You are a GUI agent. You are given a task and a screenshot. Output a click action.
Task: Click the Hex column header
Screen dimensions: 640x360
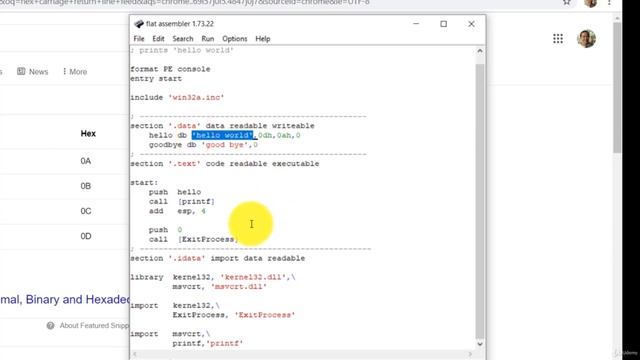[88, 133]
